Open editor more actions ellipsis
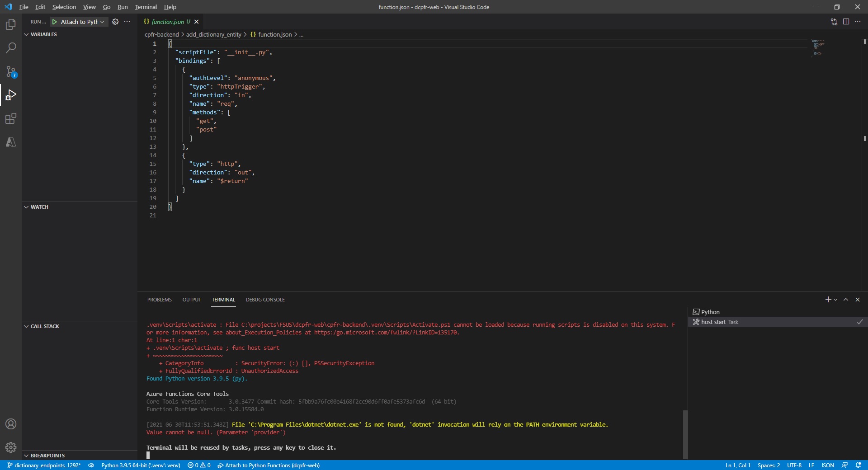The height and width of the screenshot is (470, 868). tap(858, 22)
